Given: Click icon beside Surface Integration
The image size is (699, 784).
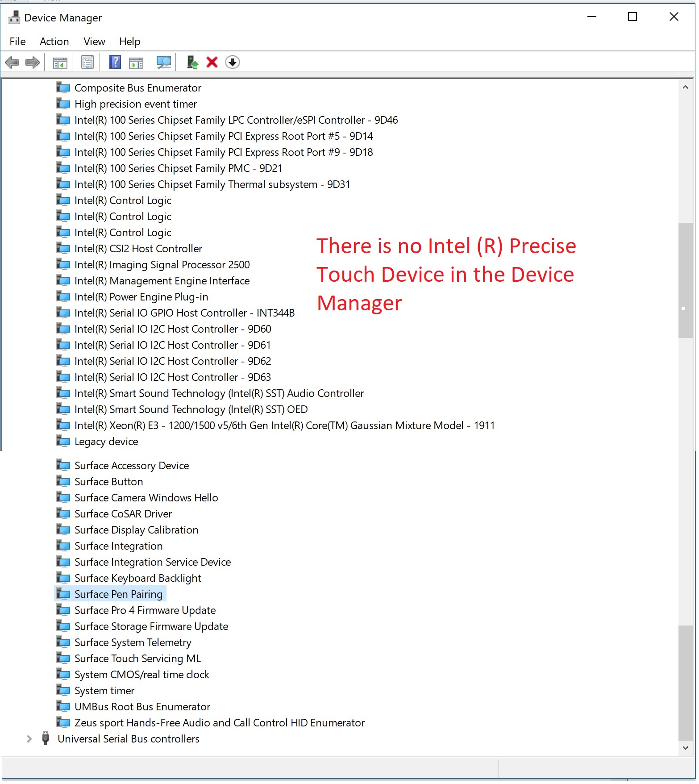Looking at the screenshot, I should pyautogui.click(x=63, y=546).
